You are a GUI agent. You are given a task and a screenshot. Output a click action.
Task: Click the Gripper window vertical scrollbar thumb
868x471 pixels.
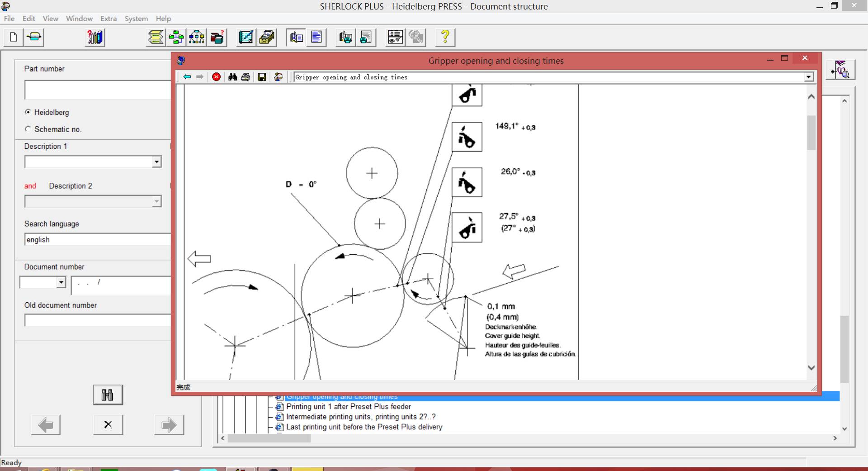811,133
